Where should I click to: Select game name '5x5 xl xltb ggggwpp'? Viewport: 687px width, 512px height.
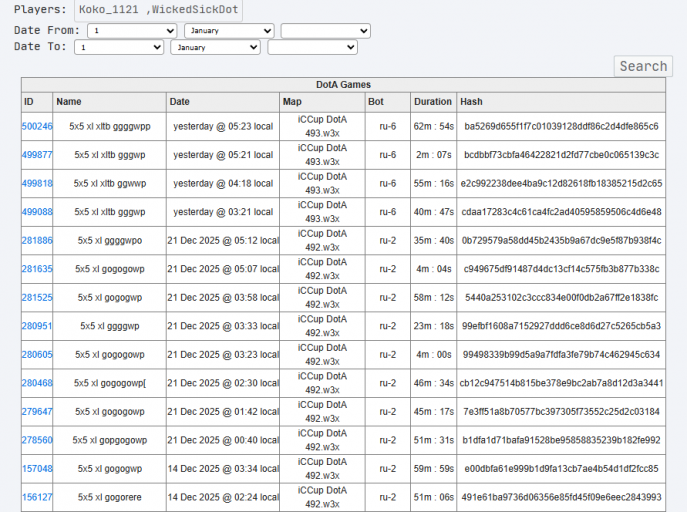[110, 126]
